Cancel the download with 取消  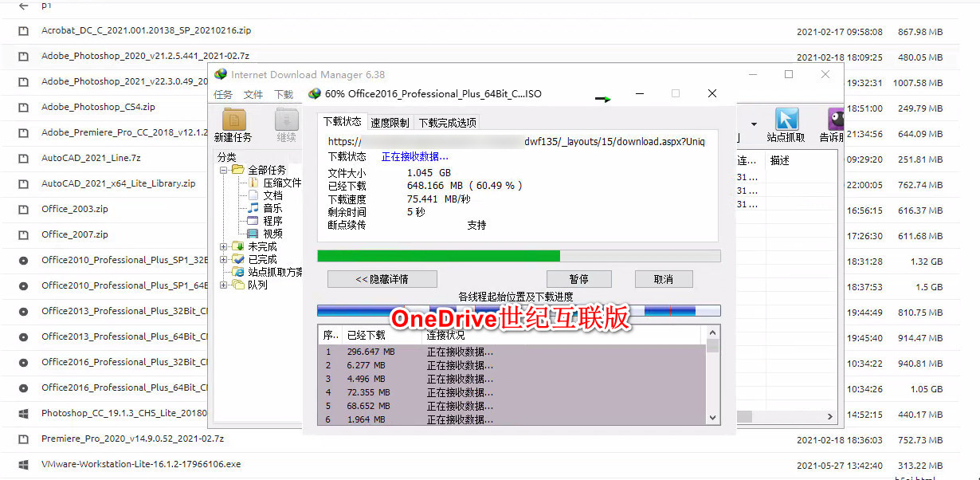[x=663, y=279]
